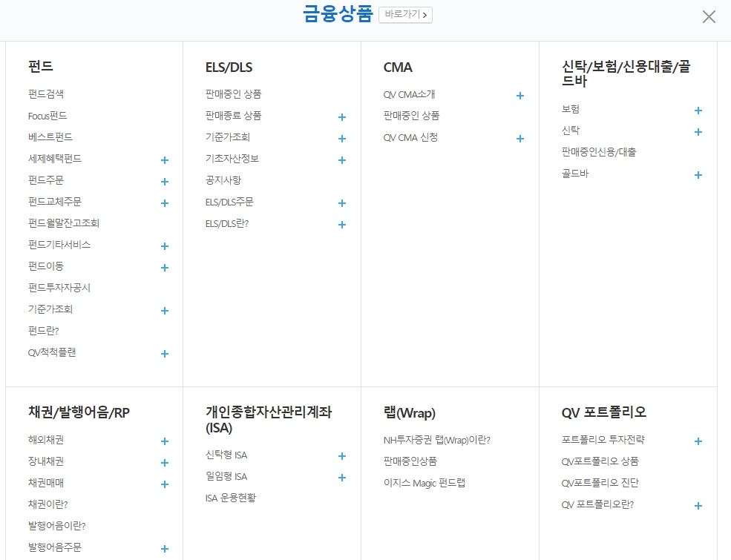Open the 바로가기 shortcut button
The width and height of the screenshot is (731, 560).
(x=405, y=14)
